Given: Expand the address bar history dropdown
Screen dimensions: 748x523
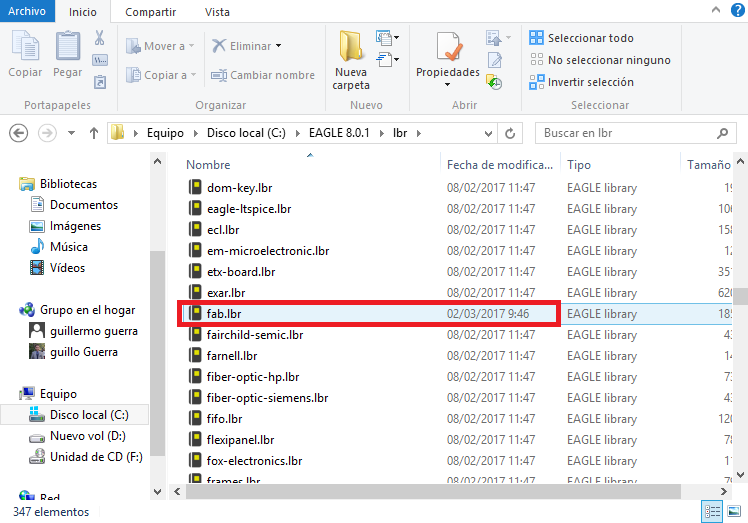Looking at the screenshot, I should click(x=488, y=134).
